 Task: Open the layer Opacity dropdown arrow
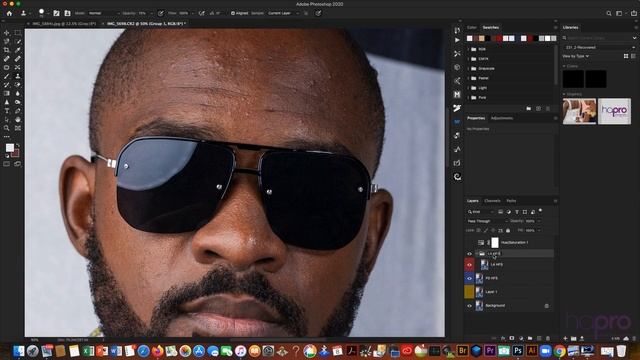[539, 221]
